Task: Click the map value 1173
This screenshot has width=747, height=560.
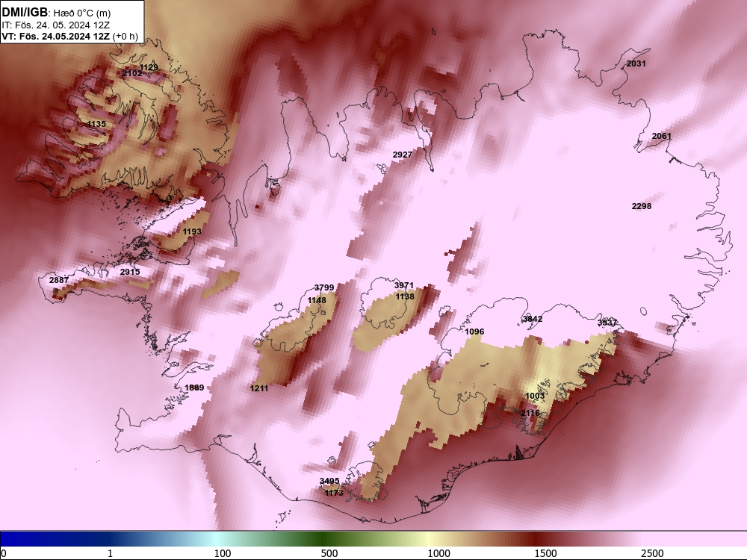Action: tap(334, 493)
